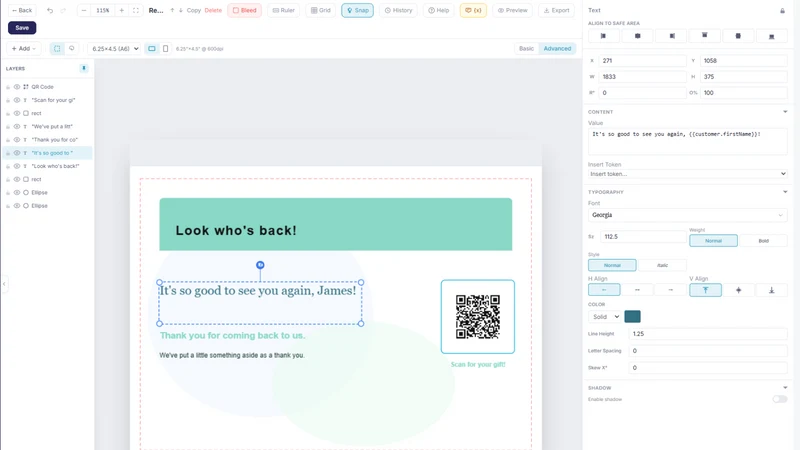The width and height of the screenshot is (800, 450).
Task: Click rotation handle above selected text
Action: click(x=260, y=265)
